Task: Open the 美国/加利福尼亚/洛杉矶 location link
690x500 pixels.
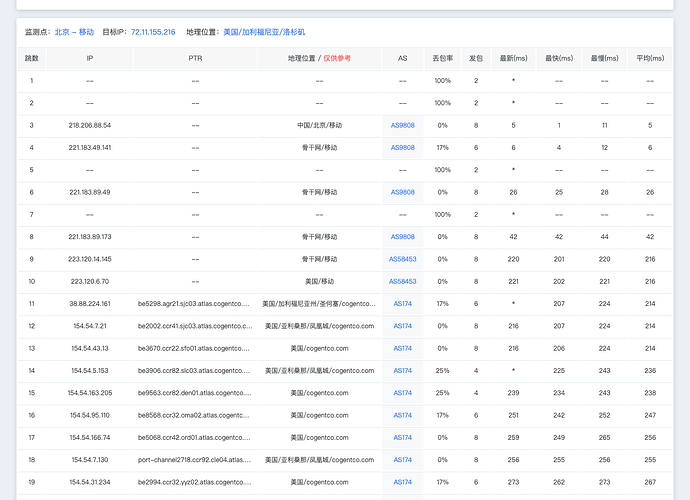Action: [264, 32]
